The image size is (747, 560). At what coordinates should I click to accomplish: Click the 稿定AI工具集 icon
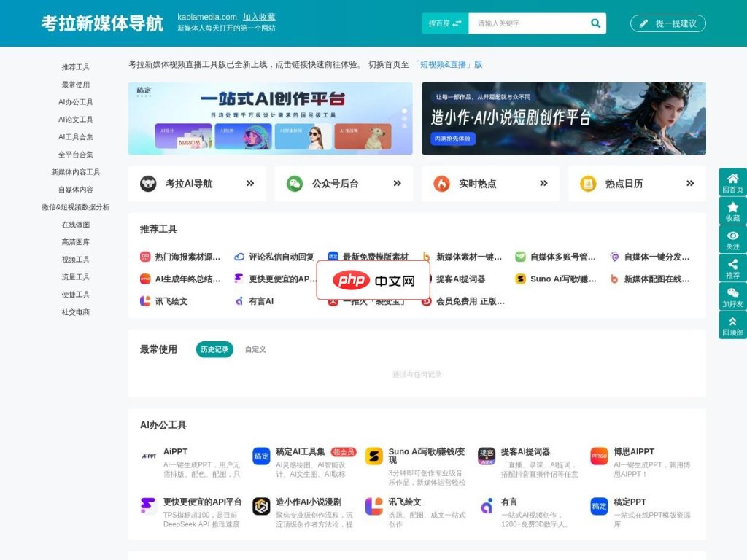coord(261,456)
